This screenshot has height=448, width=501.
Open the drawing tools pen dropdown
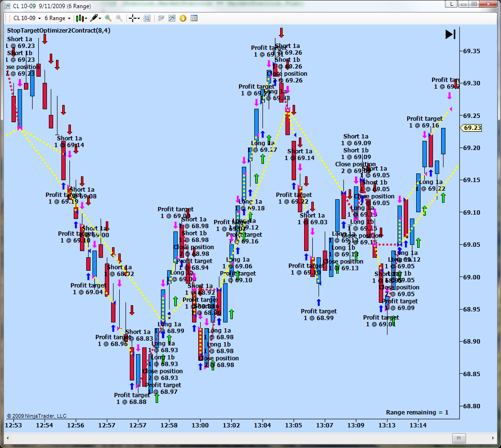pos(95,18)
